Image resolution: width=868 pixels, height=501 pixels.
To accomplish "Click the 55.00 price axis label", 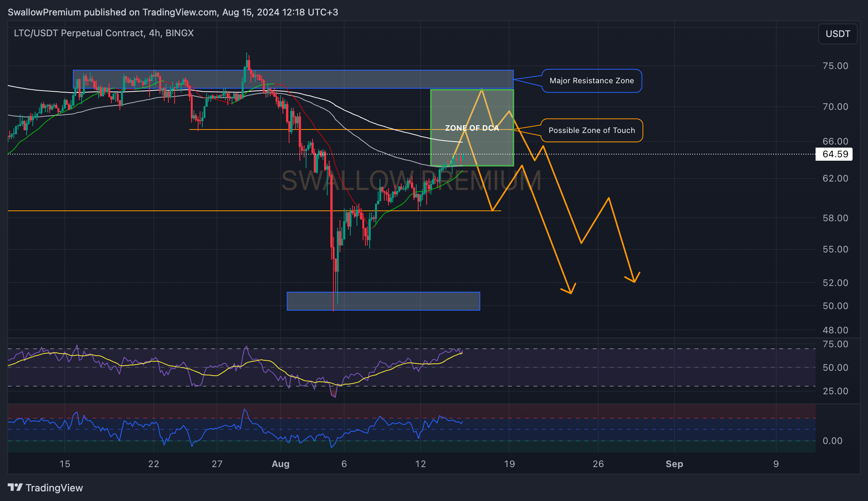I will pyautogui.click(x=835, y=249).
